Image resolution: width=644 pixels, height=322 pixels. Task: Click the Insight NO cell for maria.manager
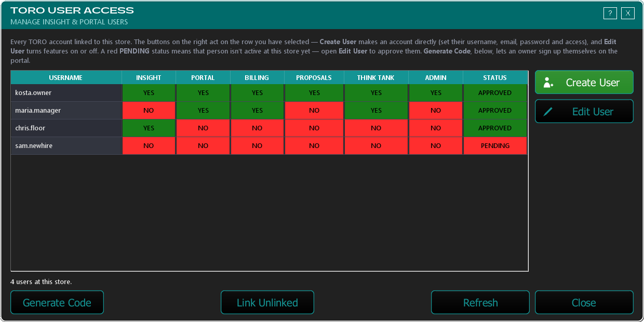[149, 111]
